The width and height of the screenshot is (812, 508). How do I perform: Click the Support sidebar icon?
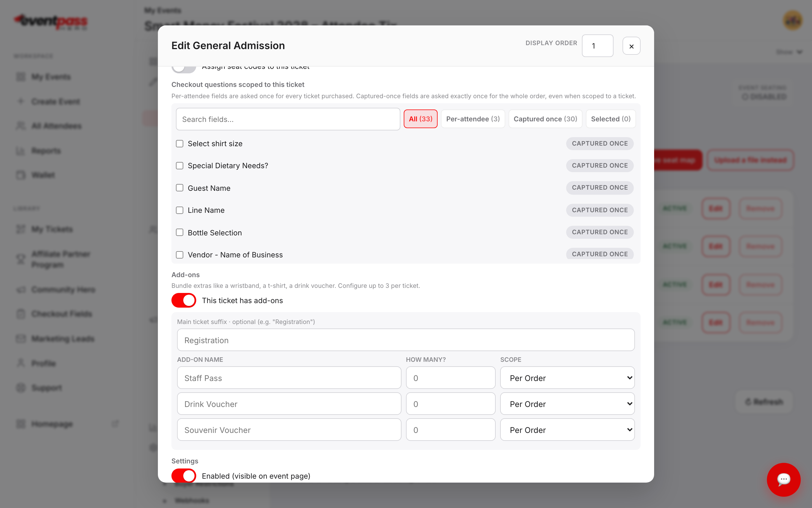[x=21, y=388]
